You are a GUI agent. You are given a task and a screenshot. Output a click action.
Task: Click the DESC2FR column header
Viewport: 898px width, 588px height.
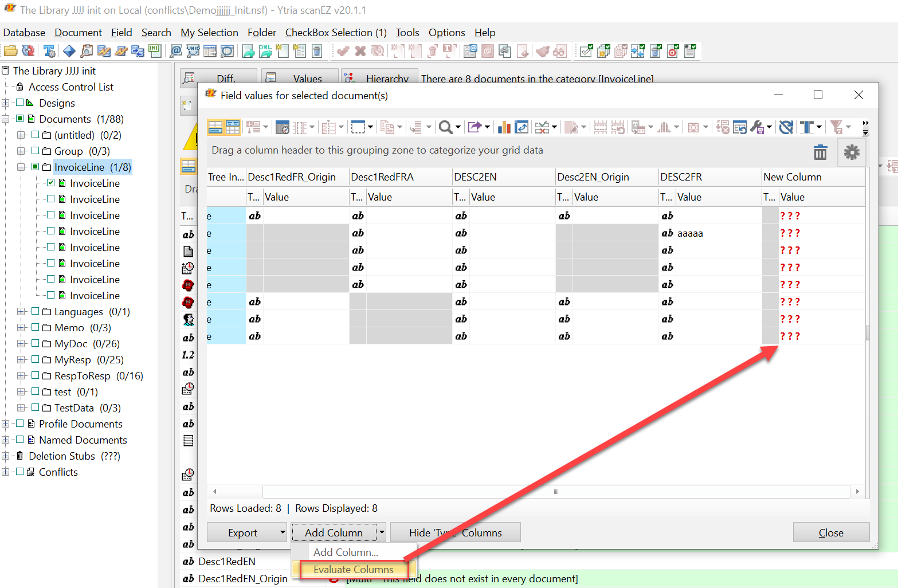[x=681, y=177]
